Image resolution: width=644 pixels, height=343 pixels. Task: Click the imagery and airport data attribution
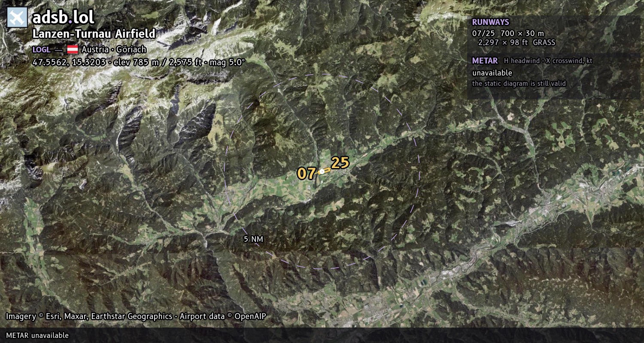coord(136,316)
